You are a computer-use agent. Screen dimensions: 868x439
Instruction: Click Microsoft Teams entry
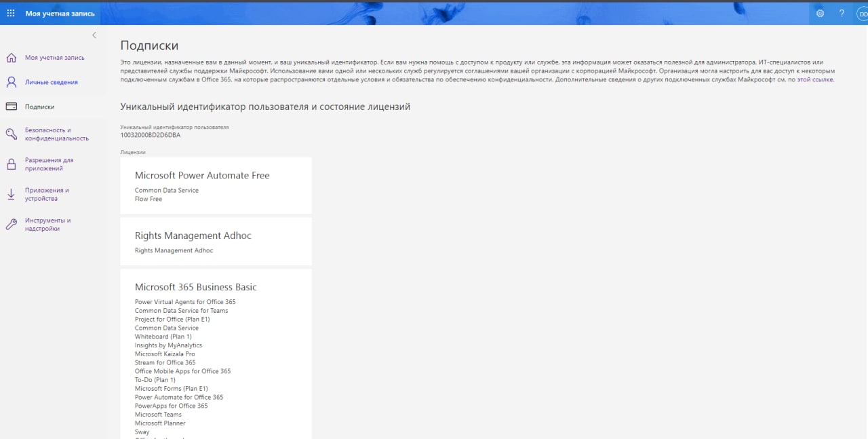[158, 415]
